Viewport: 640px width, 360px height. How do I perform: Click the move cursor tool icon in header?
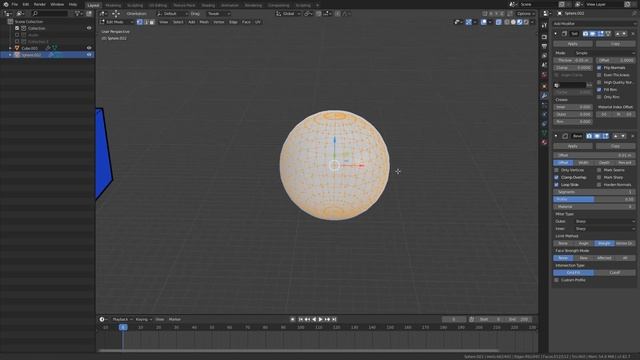[x=116, y=13]
